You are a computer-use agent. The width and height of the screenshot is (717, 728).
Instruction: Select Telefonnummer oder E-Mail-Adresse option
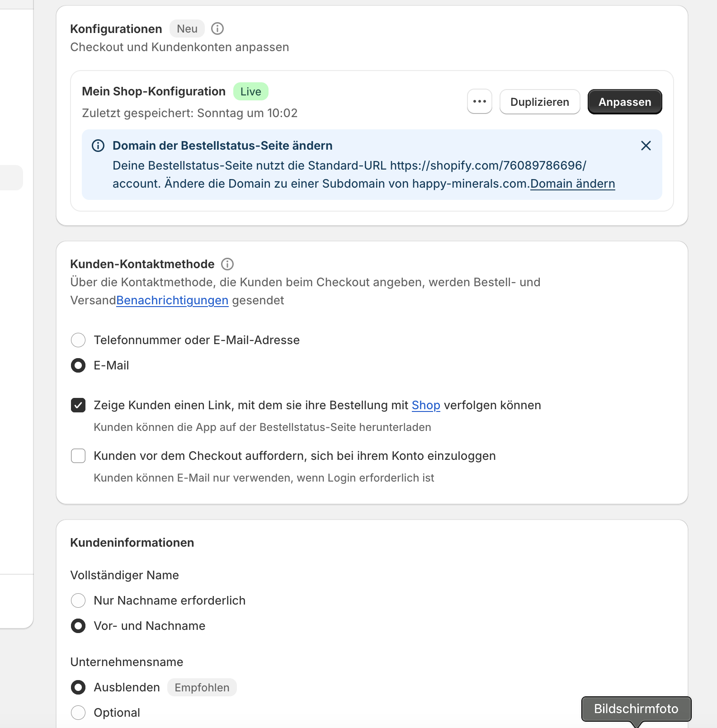coord(78,340)
